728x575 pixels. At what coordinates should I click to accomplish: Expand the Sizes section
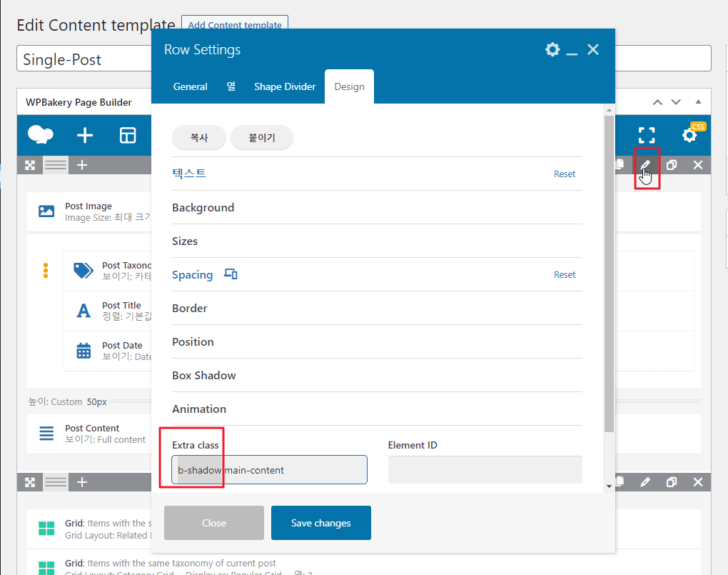[x=377, y=241]
